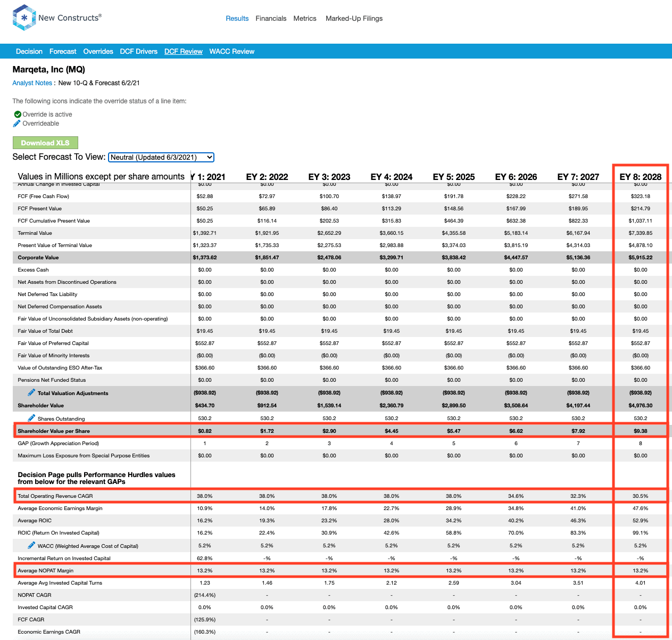
Task: Click the Download XLS button
Action: (x=45, y=143)
